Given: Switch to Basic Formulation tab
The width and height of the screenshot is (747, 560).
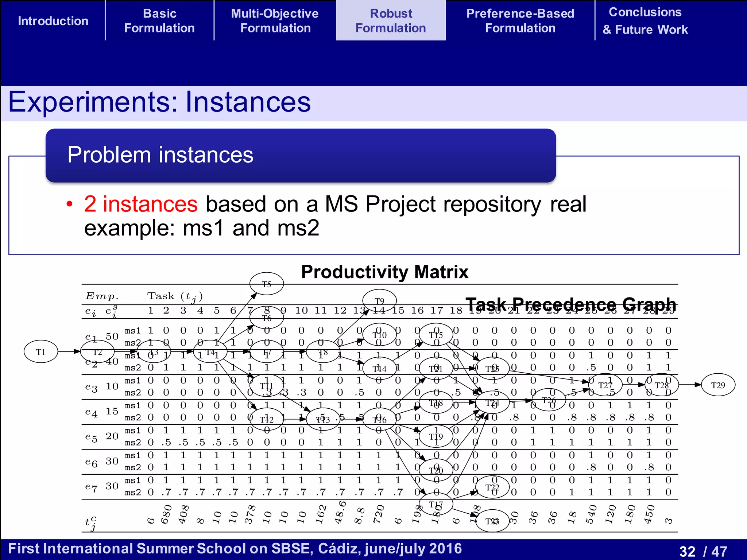Looking at the screenshot, I should [159, 21].
